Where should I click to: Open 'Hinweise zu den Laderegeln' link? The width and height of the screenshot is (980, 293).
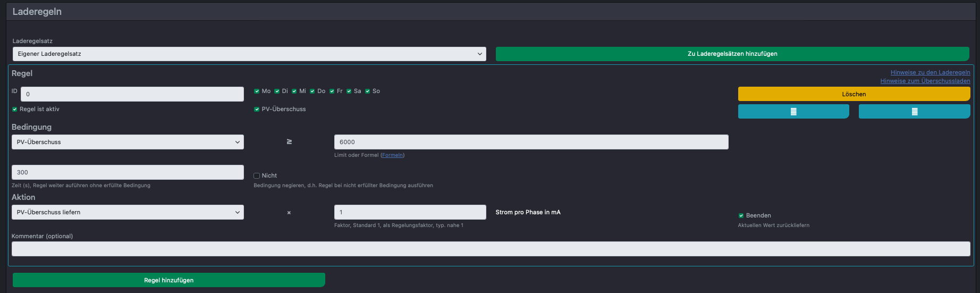tap(930, 72)
